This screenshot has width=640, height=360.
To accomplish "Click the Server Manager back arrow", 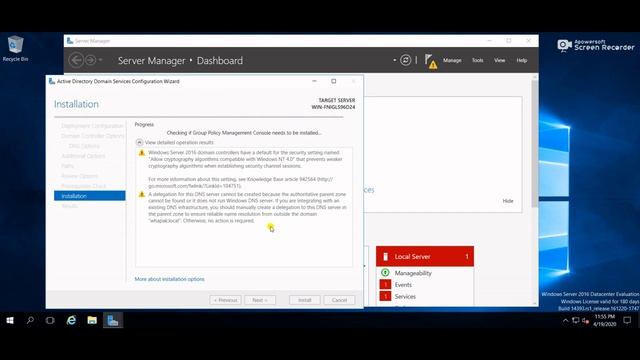I will (x=76, y=60).
